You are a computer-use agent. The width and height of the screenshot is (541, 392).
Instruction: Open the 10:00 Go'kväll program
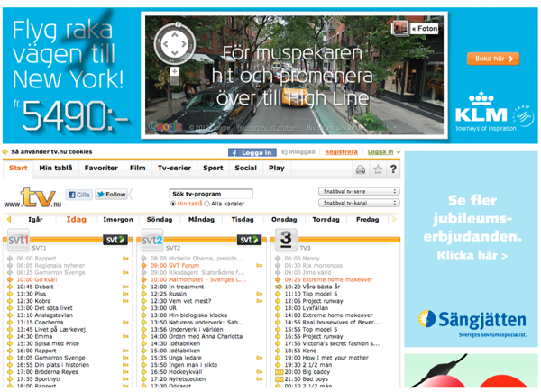[37, 279]
